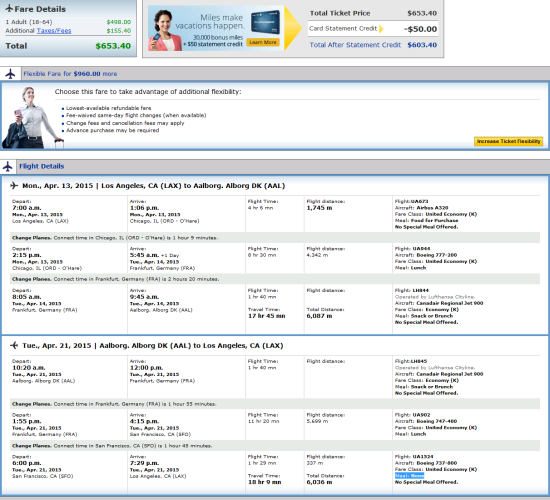Click the 1:55 p.m. departure from Frankfurt
550x500 pixels.
tap(27, 421)
